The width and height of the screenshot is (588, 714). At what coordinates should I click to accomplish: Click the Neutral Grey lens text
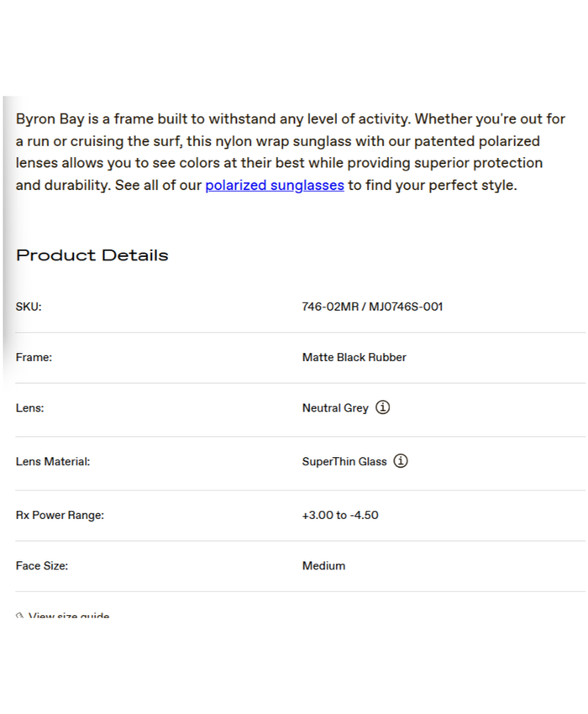tap(335, 408)
